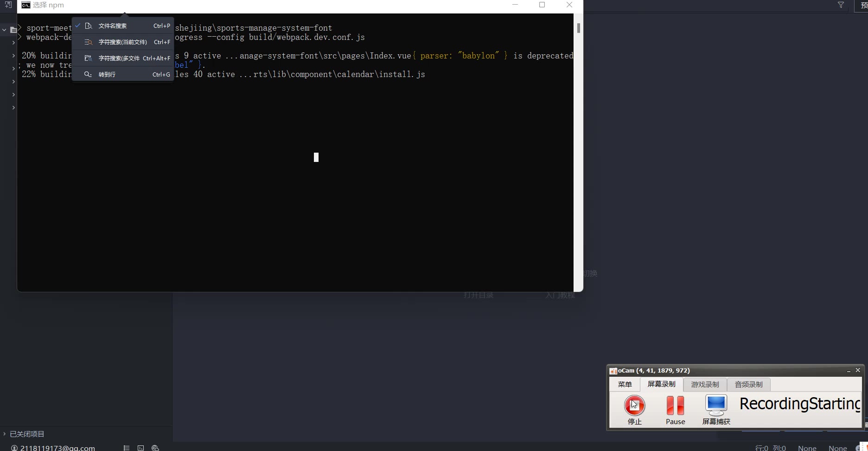This screenshot has height=451, width=868.
Task: Click the file-name search icon in the menu
Action: (x=89, y=26)
